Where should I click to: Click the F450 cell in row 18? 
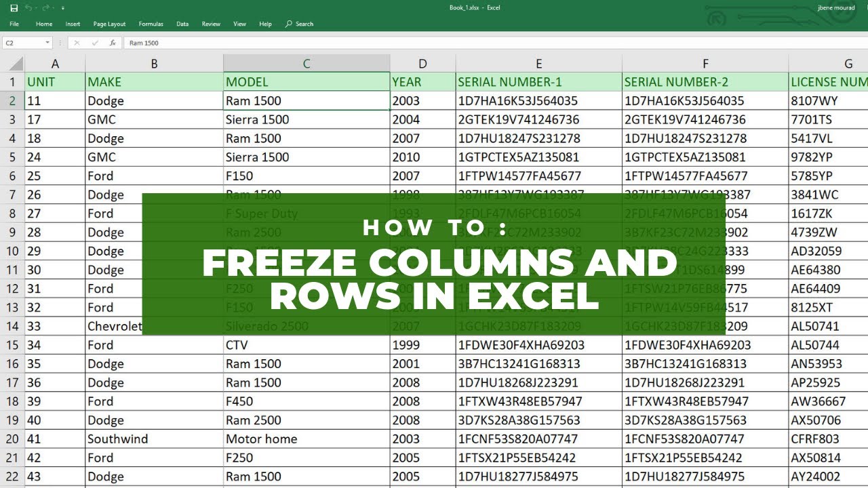(307, 401)
